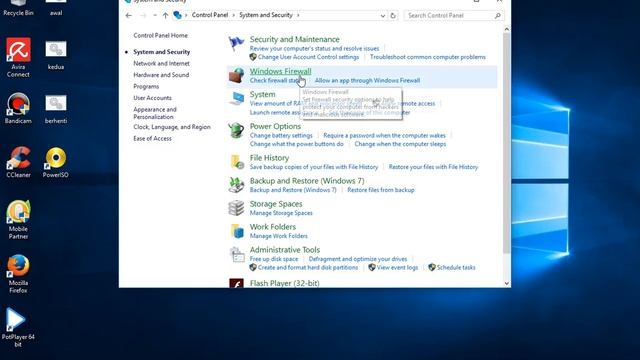The width and height of the screenshot is (640, 360).
Task: Open the File History icon
Action: [237, 162]
